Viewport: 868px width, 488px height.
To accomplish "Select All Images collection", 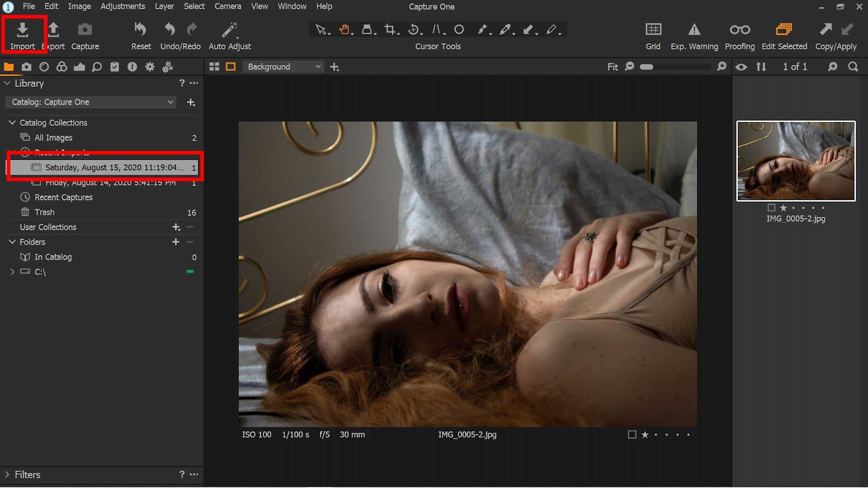I will (x=53, y=138).
